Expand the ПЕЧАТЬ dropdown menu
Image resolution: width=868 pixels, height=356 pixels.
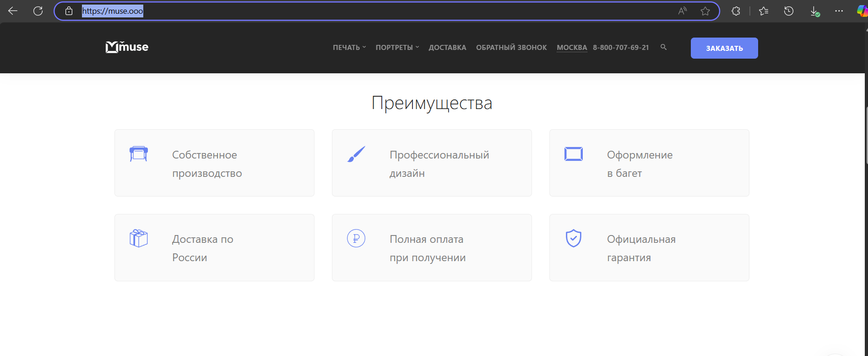click(x=349, y=48)
